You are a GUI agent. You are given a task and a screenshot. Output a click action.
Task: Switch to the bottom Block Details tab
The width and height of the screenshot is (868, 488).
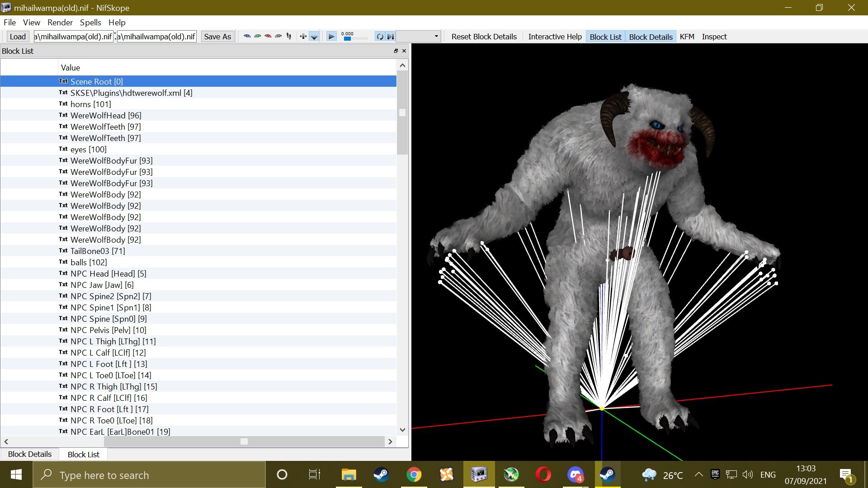click(30, 454)
